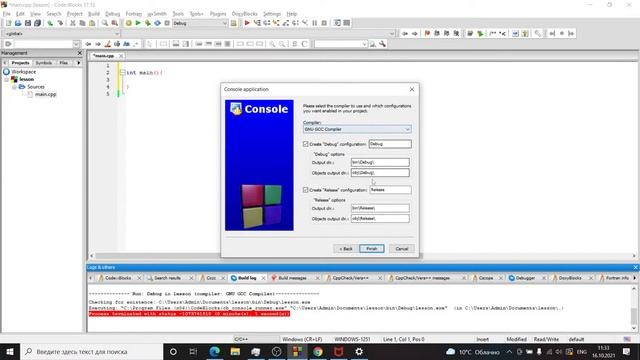Click the Find magnifier icon
This screenshot has height=360, width=640.
105,23
